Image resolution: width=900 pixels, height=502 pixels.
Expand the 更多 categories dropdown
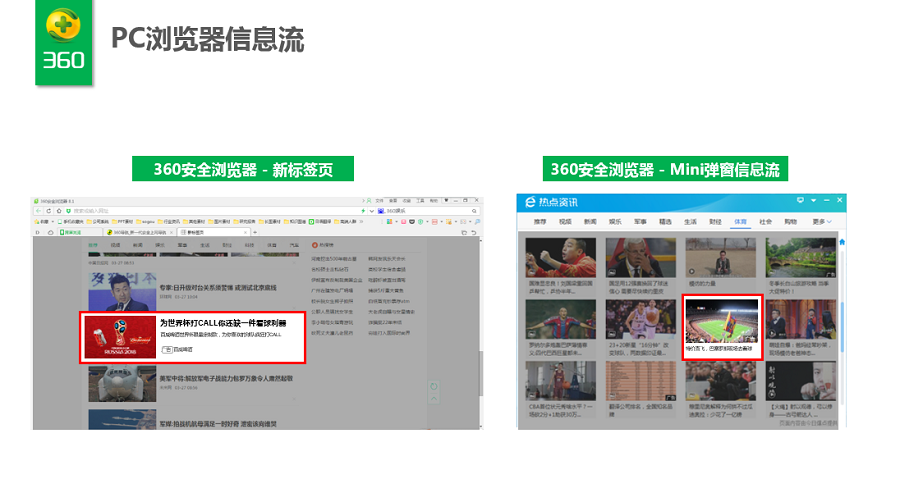coord(822,222)
